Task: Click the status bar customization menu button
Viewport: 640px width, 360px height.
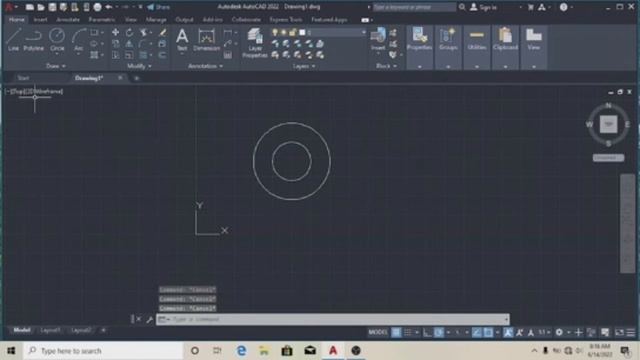Action: 631,333
